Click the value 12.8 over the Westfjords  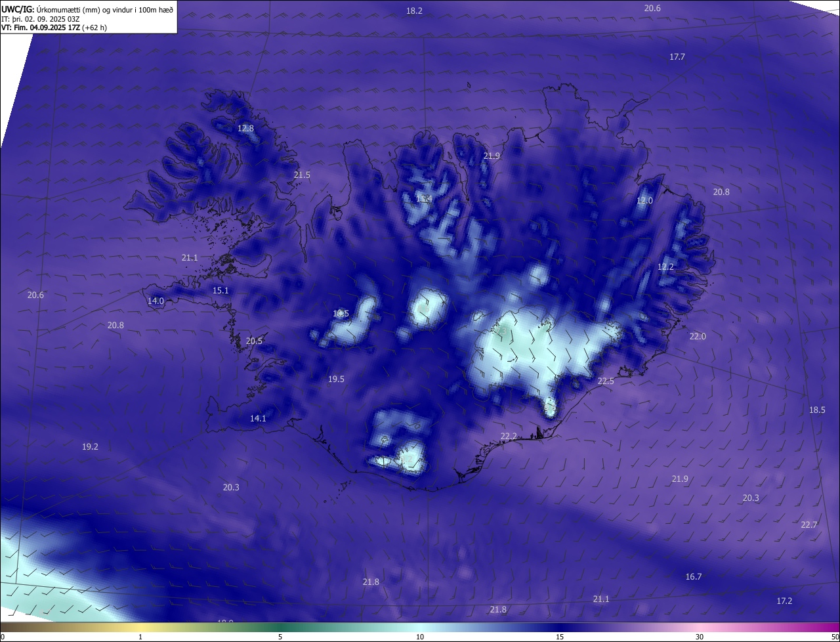245,129
